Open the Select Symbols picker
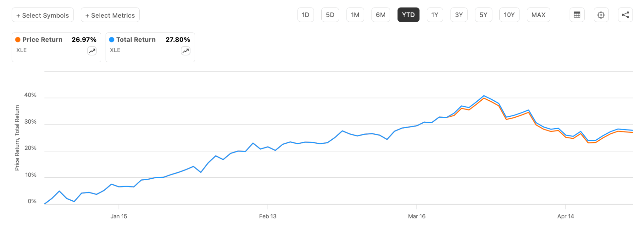 click(43, 15)
